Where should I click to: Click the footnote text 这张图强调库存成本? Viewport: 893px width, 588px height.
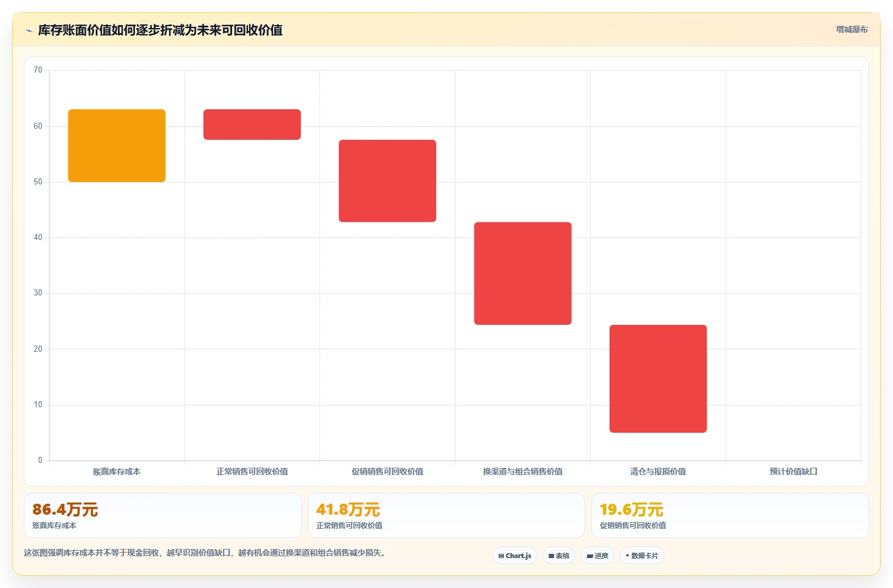[x=205, y=553]
